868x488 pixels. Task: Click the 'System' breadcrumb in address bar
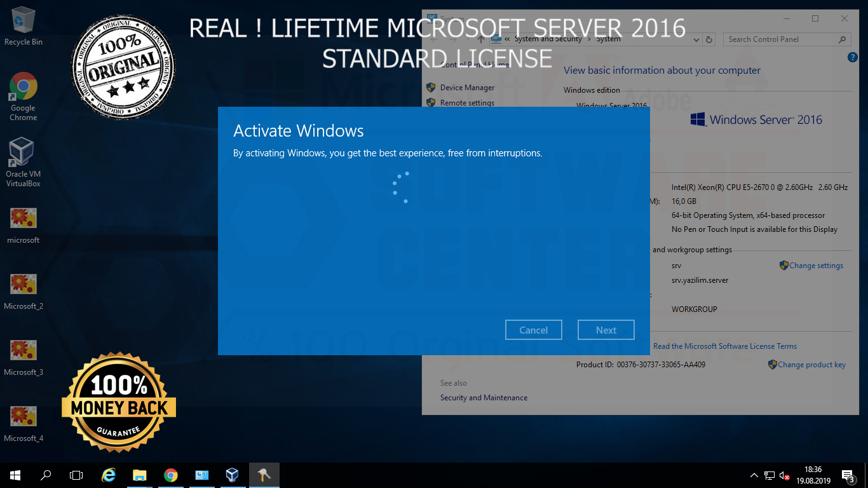[x=608, y=39]
